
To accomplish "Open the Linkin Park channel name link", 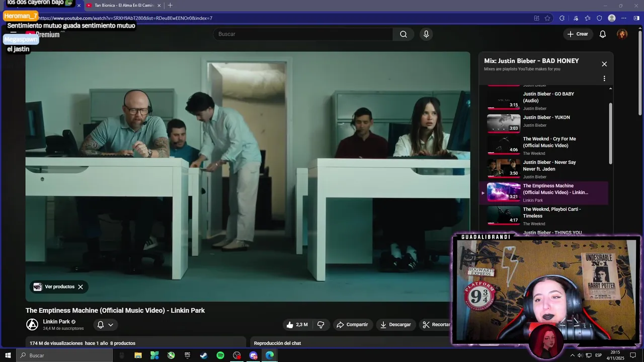I will 56,322.
